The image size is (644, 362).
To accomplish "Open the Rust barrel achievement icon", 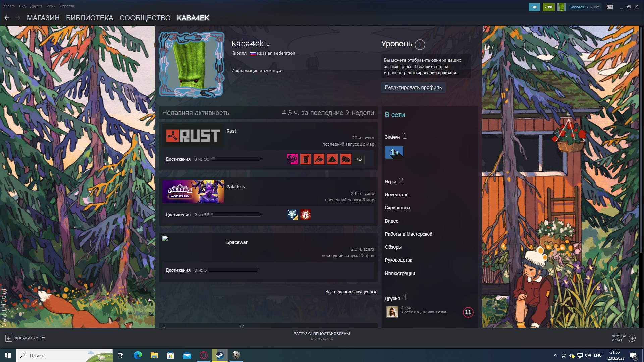I will click(x=306, y=159).
